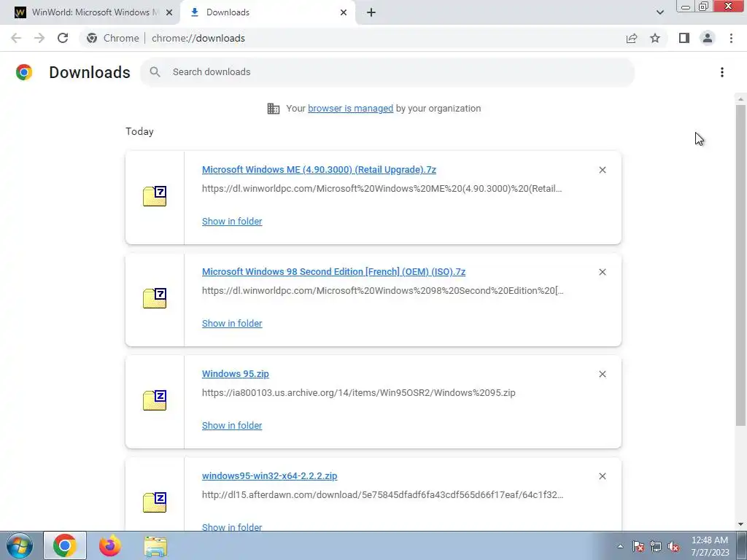Launch Firefox from the taskbar
This screenshot has height=560, width=747.
[x=109, y=545]
